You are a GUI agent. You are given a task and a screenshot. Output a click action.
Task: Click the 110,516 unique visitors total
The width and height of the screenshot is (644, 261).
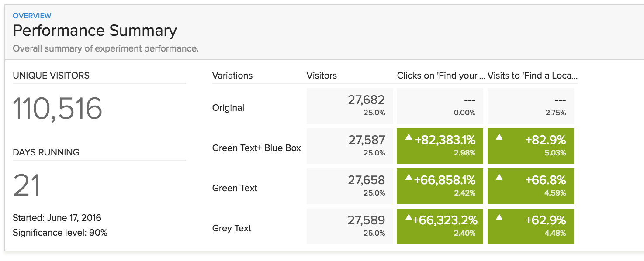click(x=58, y=109)
